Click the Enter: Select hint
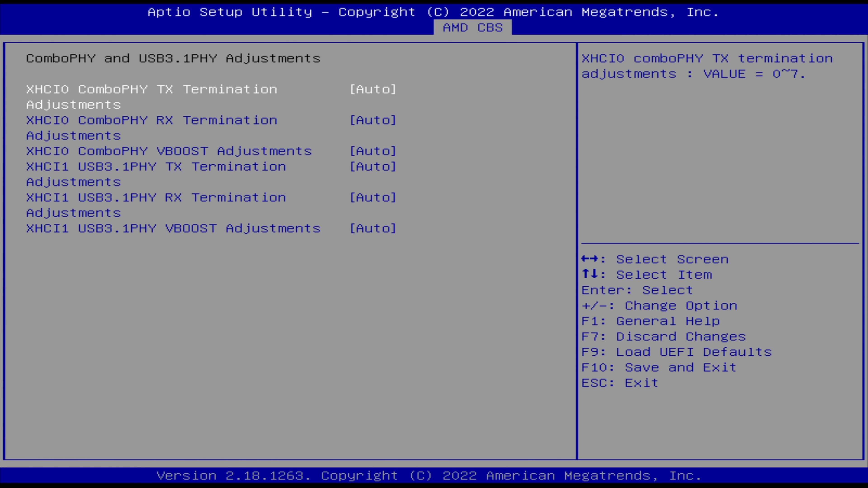 click(637, 290)
